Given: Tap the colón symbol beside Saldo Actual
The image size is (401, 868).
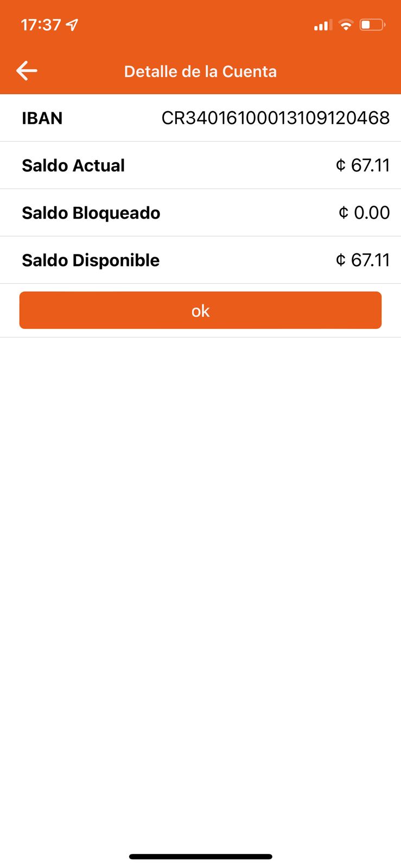Looking at the screenshot, I should click(x=341, y=165).
